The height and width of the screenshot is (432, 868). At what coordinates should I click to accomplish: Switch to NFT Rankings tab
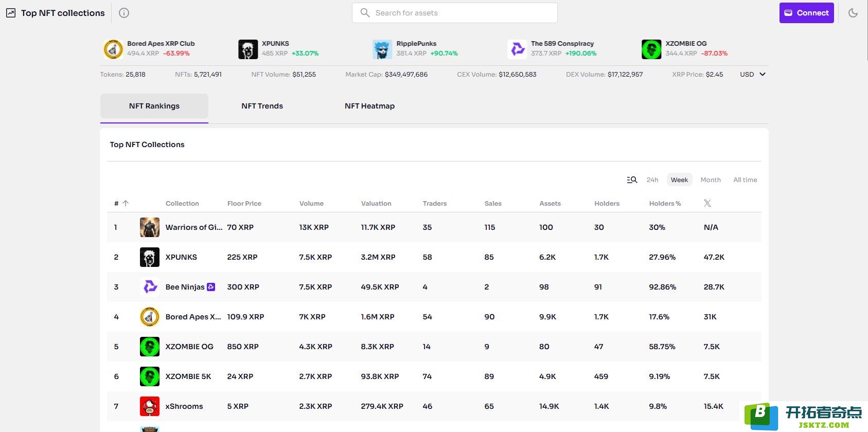[x=154, y=106]
